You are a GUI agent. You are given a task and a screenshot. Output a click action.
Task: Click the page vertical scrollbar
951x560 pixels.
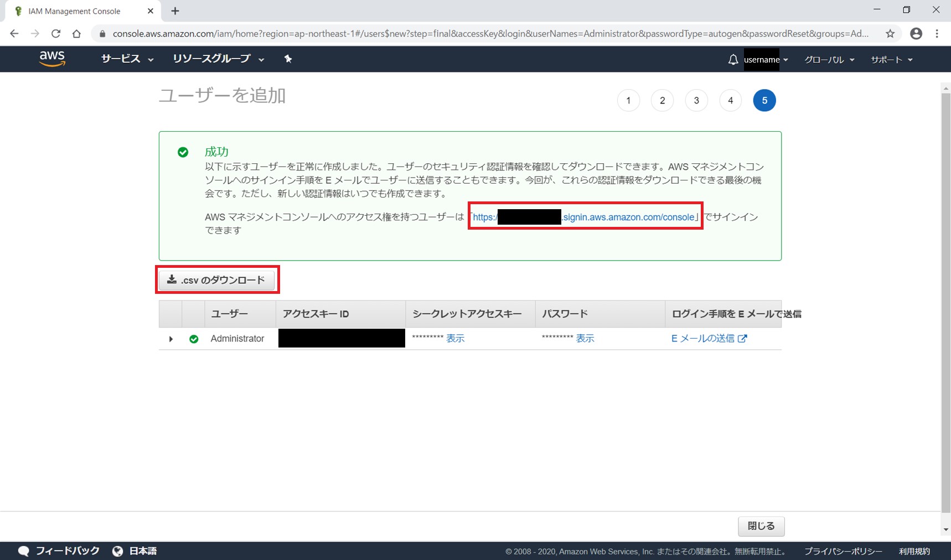pos(945,303)
